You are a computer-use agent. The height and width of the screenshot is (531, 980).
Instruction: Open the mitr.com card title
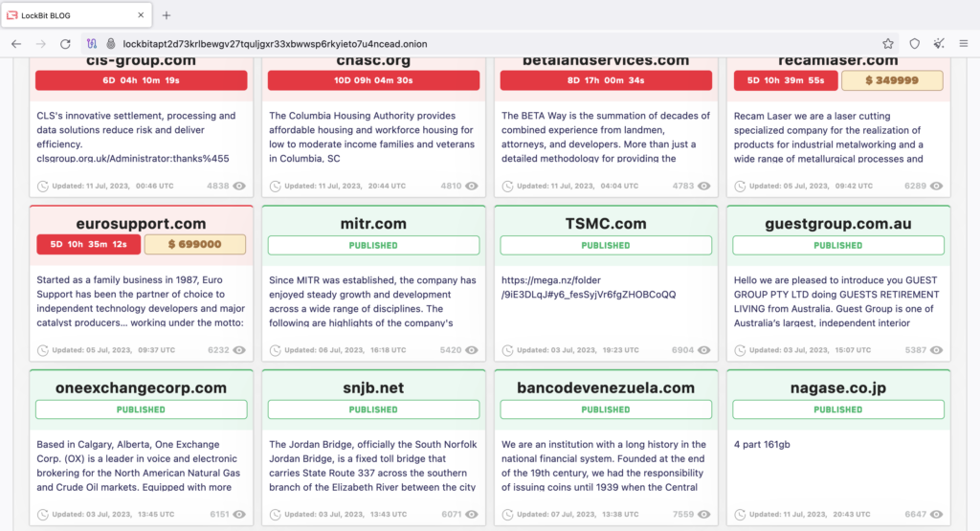tap(374, 224)
